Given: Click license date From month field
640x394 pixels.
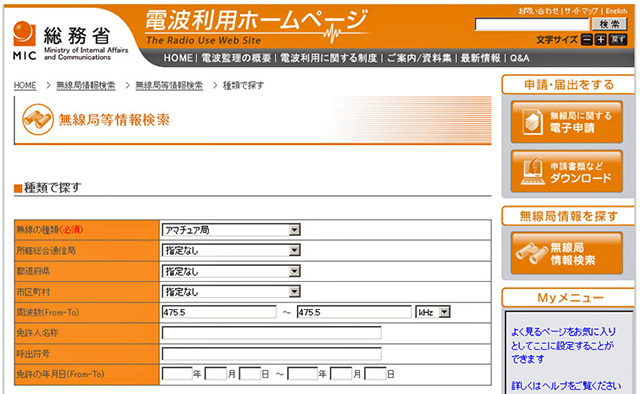Looking at the screenshot, I should tap(216, 374).
